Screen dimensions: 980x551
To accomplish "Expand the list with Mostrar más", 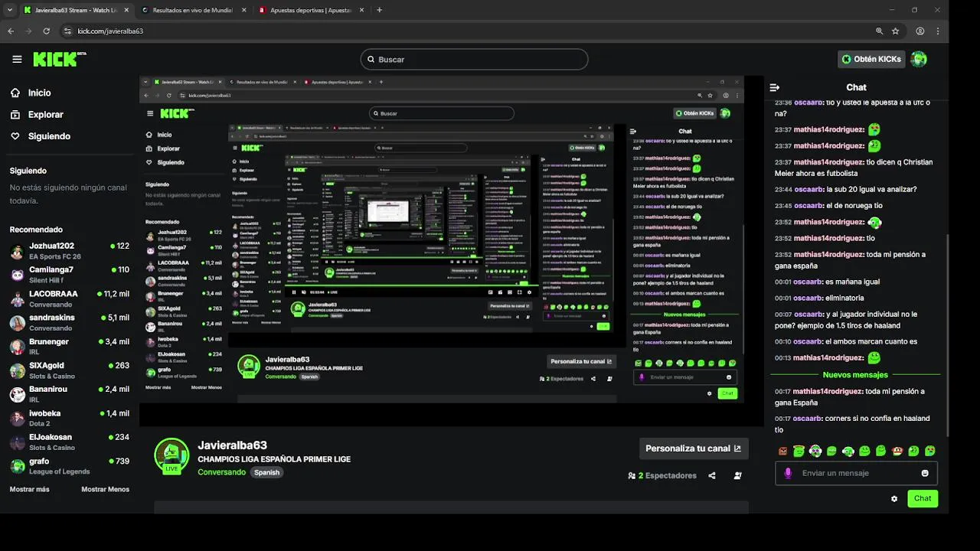I will point(29,489).
